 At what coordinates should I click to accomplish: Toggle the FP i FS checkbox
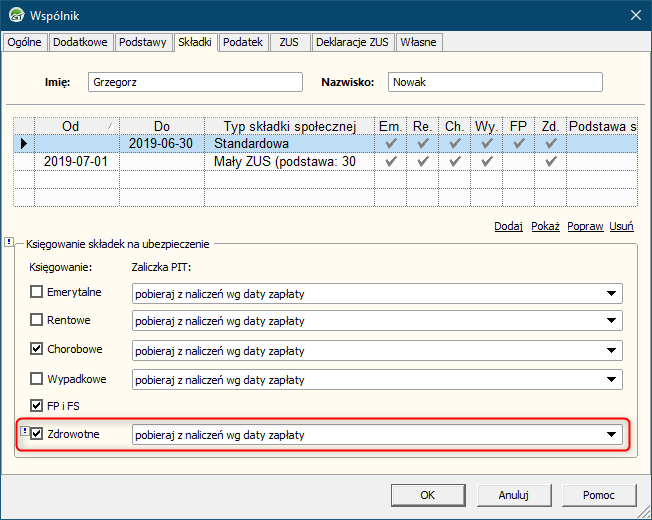tap(37, 407)
